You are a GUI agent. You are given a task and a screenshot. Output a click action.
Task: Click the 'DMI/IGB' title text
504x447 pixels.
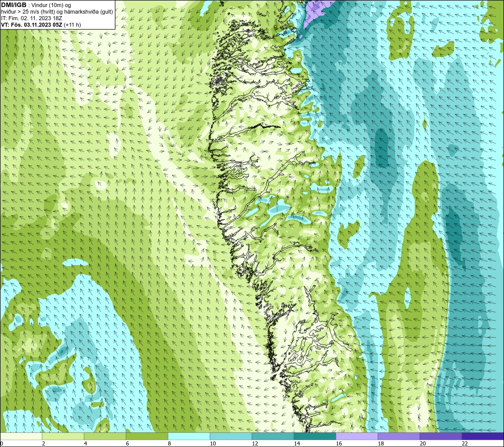14,5
